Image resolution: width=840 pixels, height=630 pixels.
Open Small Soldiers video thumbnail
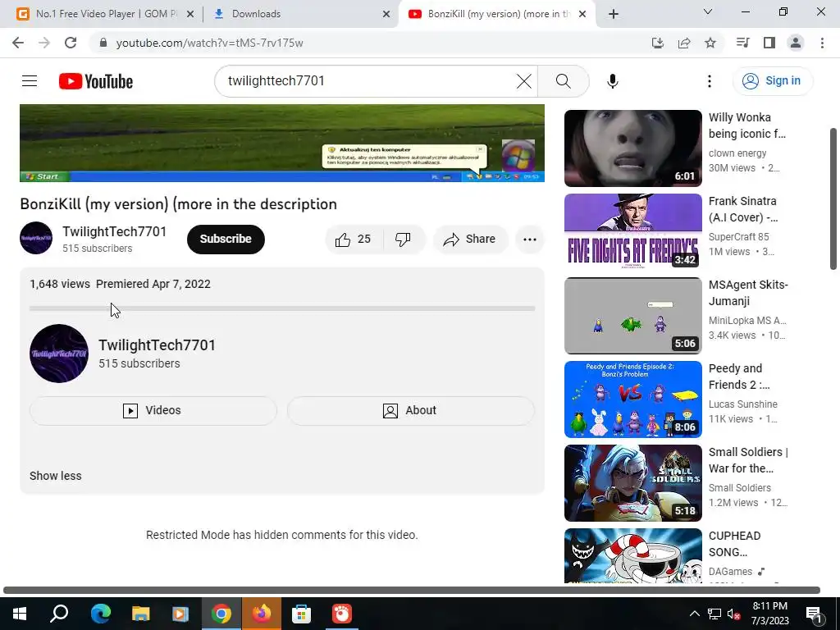[x=632, y=482]
